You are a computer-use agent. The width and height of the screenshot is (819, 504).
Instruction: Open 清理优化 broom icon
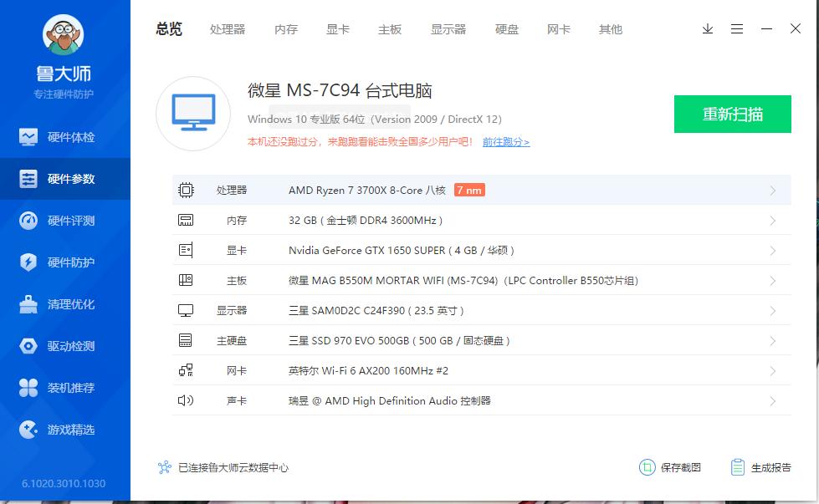28,304
